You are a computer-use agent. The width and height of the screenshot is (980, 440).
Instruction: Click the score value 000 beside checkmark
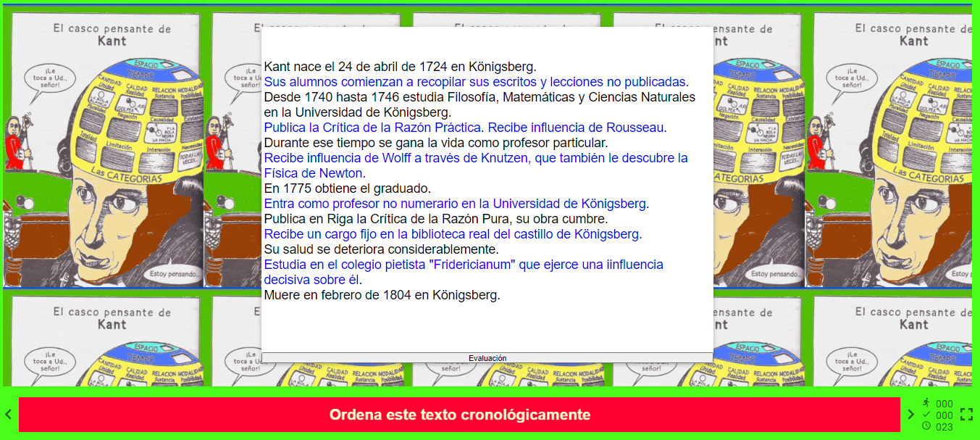(x=945, y=415)
